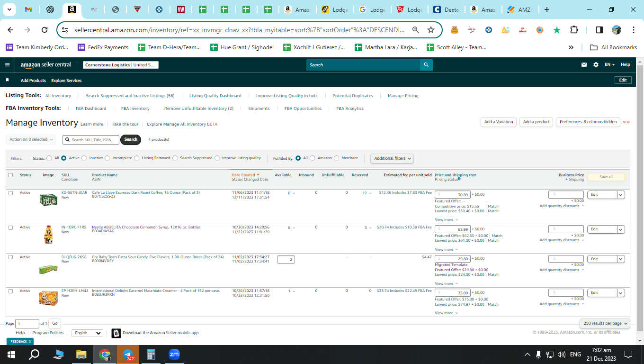Screen dimensions: 644x364
Task: Select Fulfilled By Amazon radio button
Action: coord(313,158)
